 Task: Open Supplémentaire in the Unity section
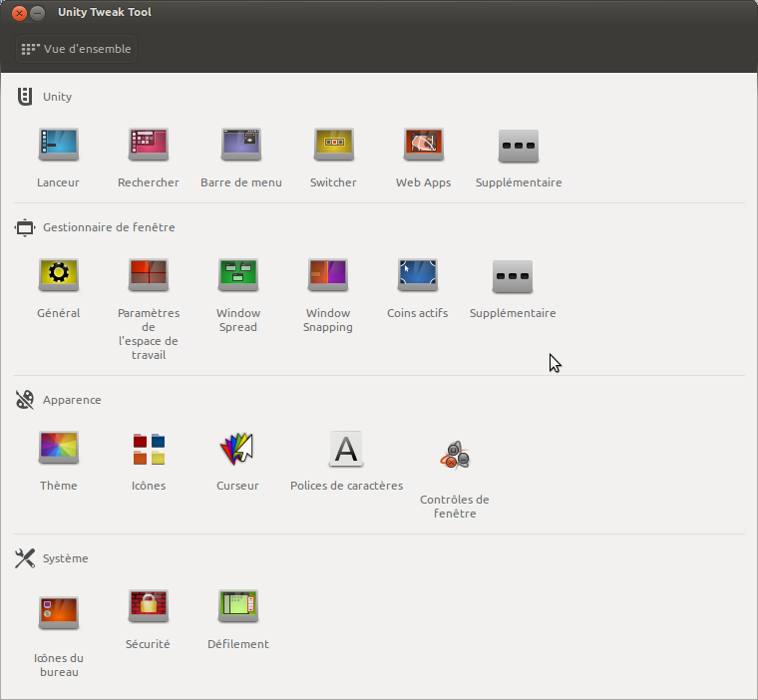click(x=518, y=148)
